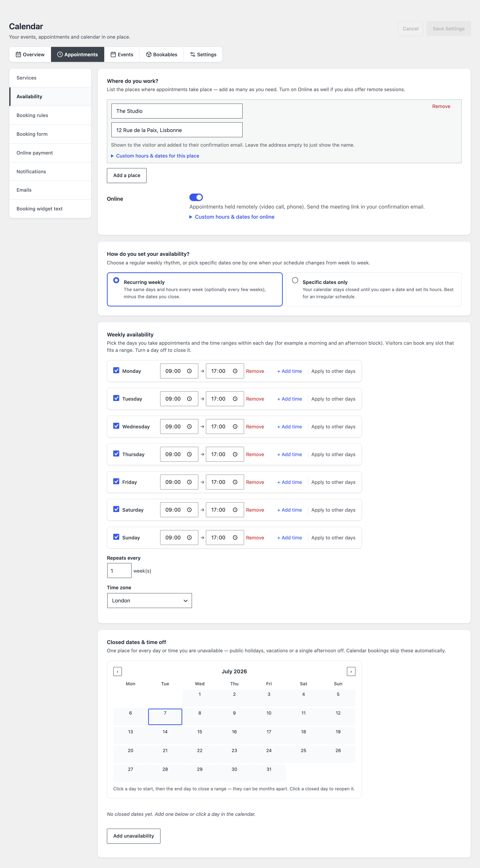Click the clock icon in Wednesday end time

(x=235, y=426)
